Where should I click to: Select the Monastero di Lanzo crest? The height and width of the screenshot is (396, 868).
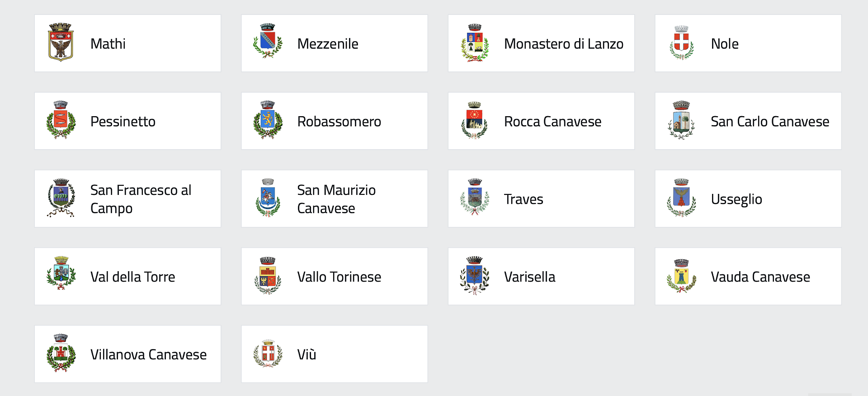point(475,43)
